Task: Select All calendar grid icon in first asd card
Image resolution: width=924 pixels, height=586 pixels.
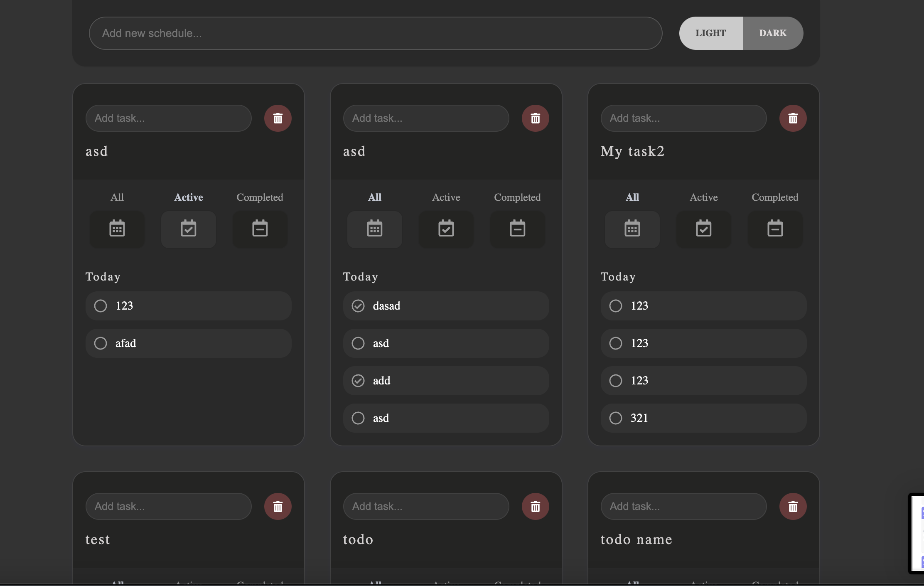Action: pos(117,229)
